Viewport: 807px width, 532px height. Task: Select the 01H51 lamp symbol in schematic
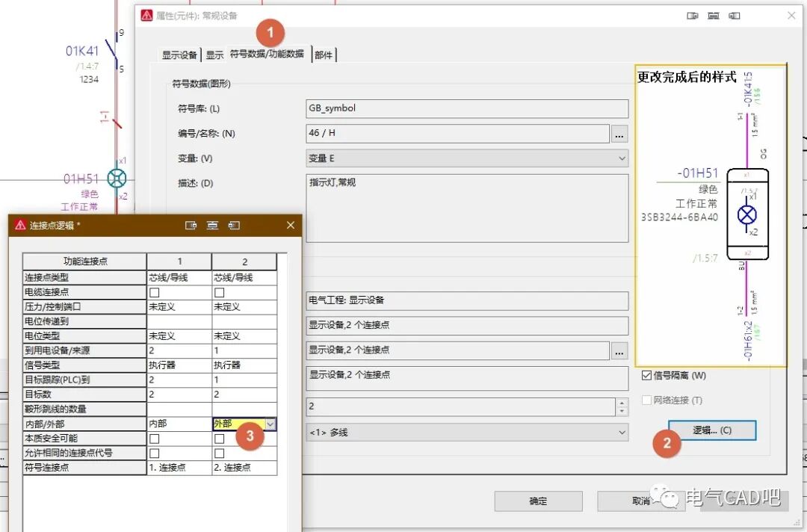click(x=117, y=179)
